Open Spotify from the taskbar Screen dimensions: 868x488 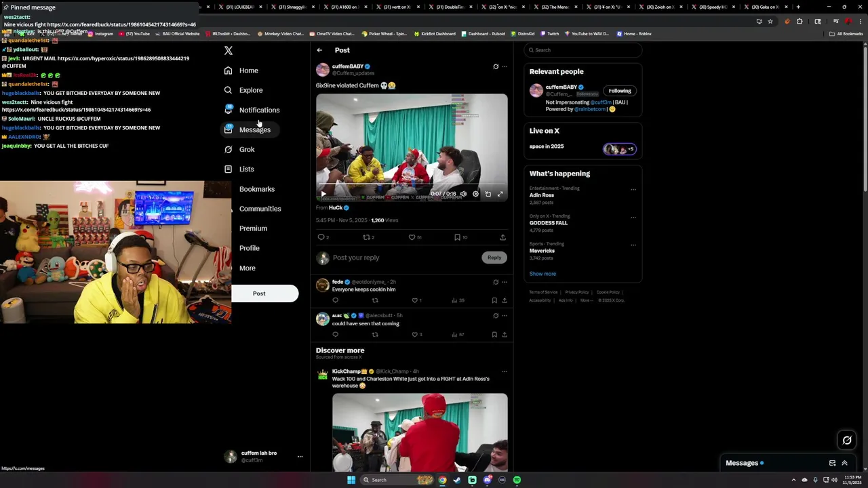click(x=517, y=480)
